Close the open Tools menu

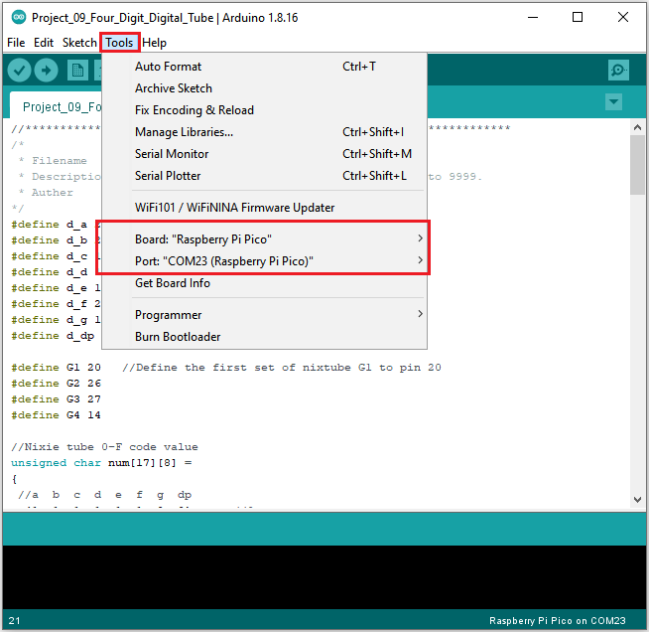(119, 43)
